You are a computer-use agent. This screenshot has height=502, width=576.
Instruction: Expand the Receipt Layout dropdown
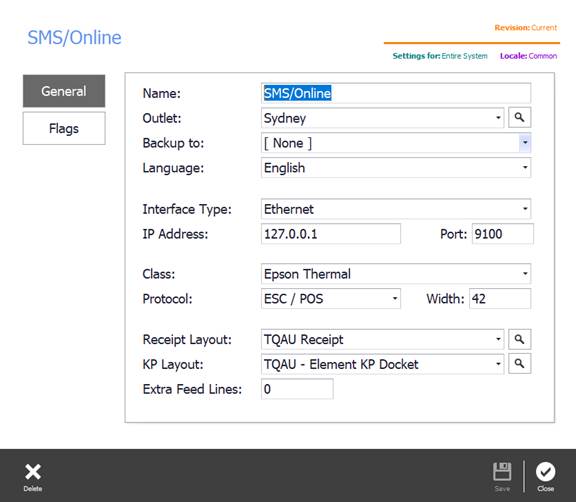click(x=382, y=339)
